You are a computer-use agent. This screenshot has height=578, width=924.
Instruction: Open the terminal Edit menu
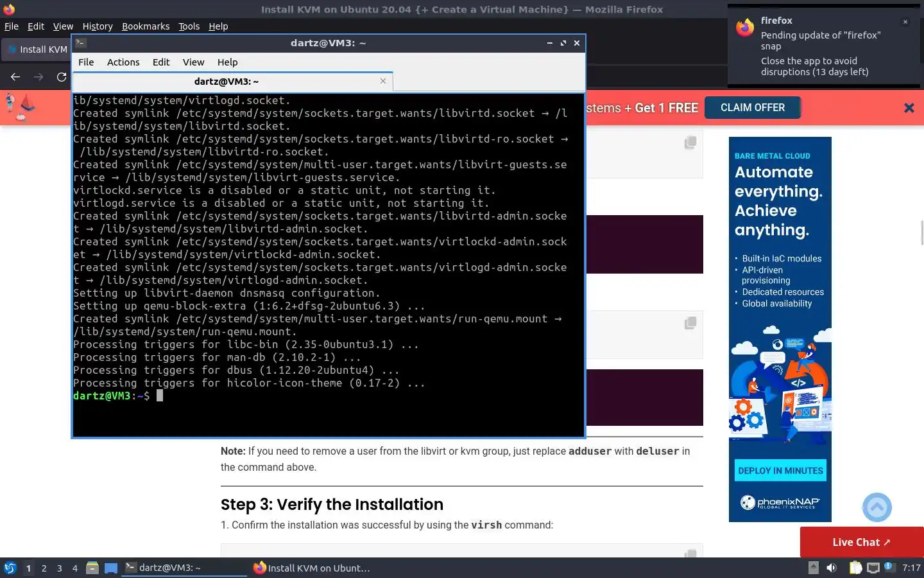pyautogui.click(x=161, y=62)
